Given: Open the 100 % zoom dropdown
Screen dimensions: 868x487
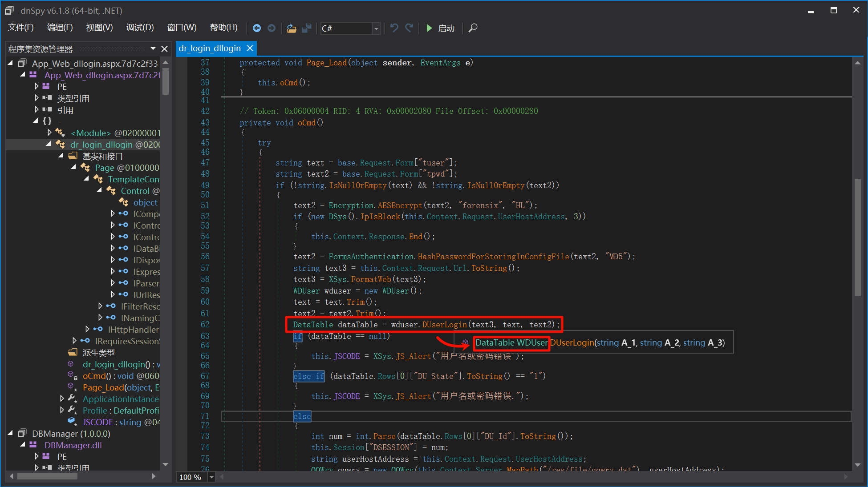Looking at the screenshot, I should pos(212,477).
